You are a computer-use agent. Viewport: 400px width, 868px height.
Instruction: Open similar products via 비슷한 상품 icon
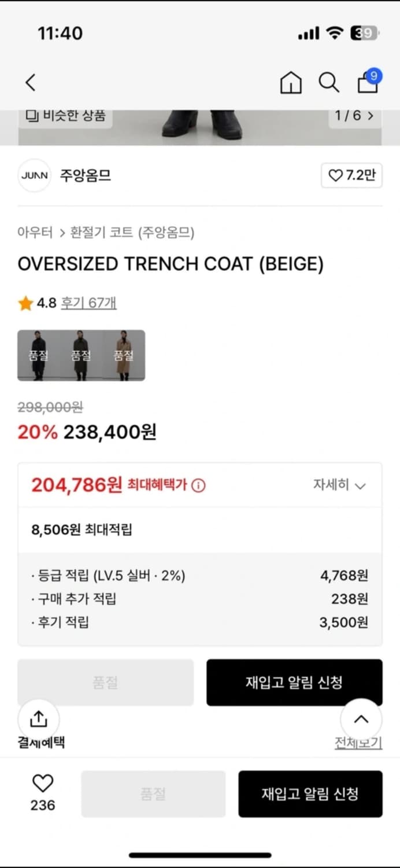(64, 116)
